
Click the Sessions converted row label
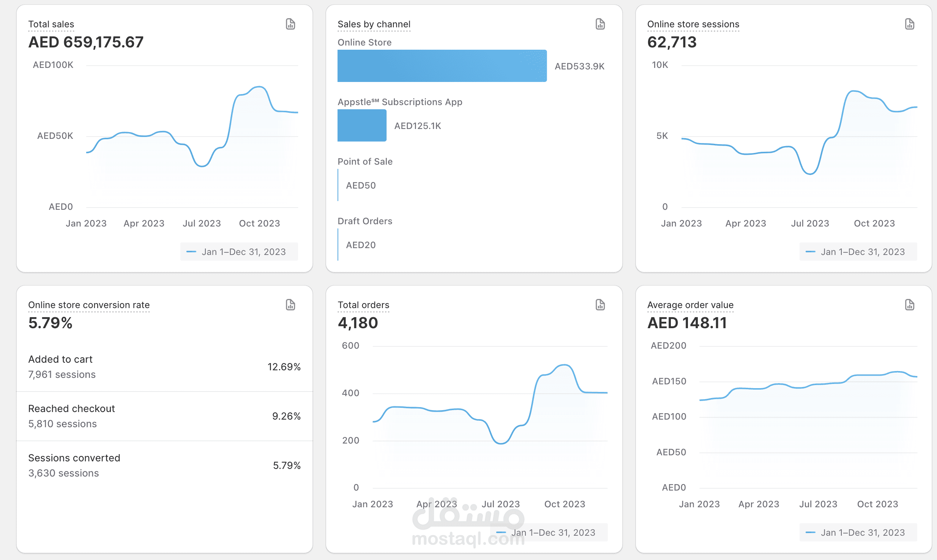(74, 458)
